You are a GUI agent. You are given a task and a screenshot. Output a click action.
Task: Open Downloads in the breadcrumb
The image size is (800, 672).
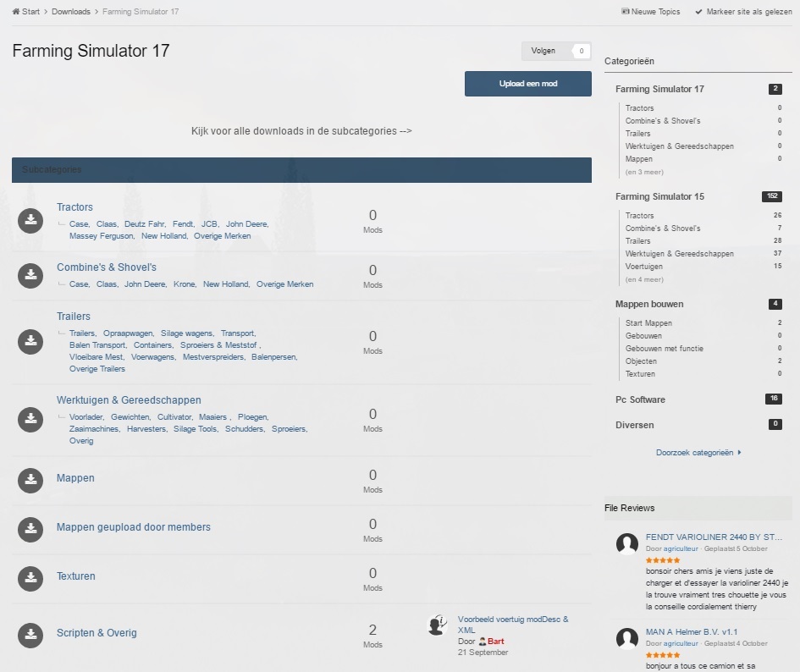[71, 11]
